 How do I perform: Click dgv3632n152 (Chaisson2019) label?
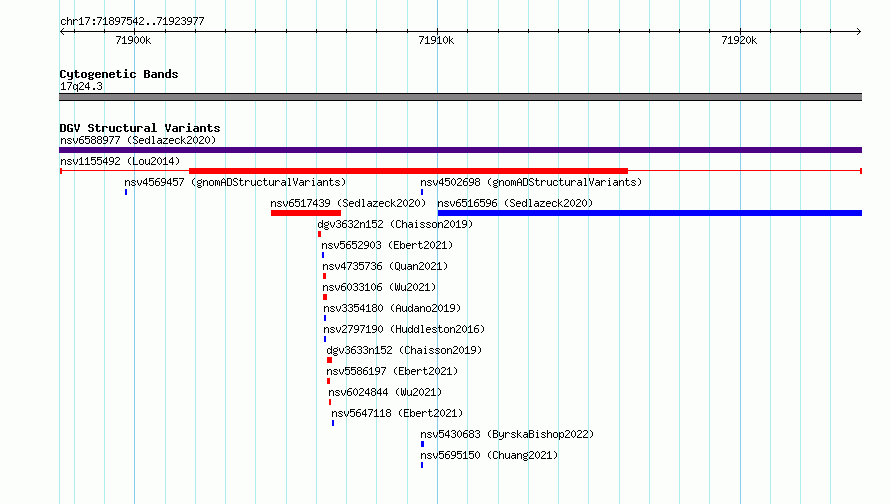pyautogui.click(x=395, y=224)
